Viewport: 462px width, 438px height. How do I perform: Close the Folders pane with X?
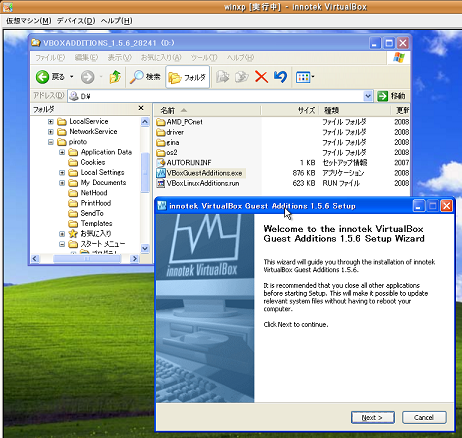(141, 108)
